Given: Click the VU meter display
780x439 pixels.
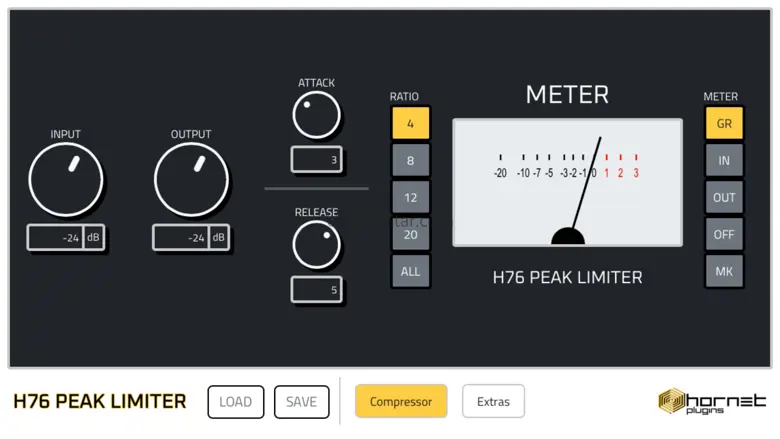Looking at the screenshot, I should pyautogui.click(x=568, y=182).
